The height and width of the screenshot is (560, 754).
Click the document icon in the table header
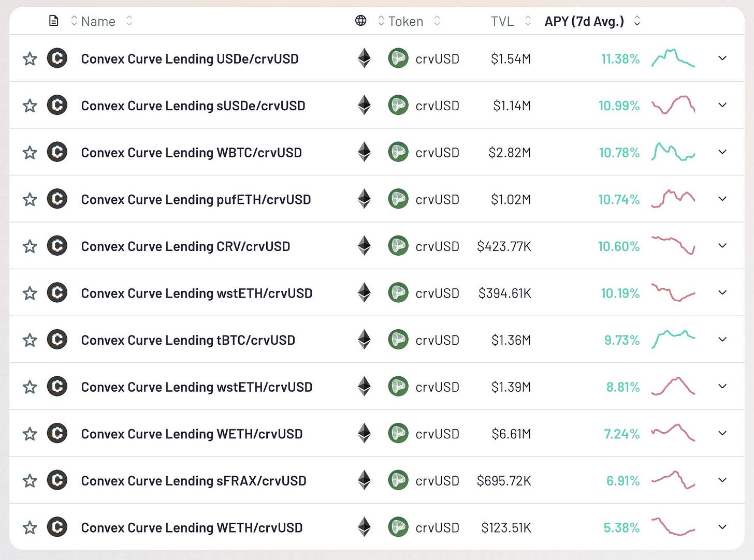[x=53, y=21]
